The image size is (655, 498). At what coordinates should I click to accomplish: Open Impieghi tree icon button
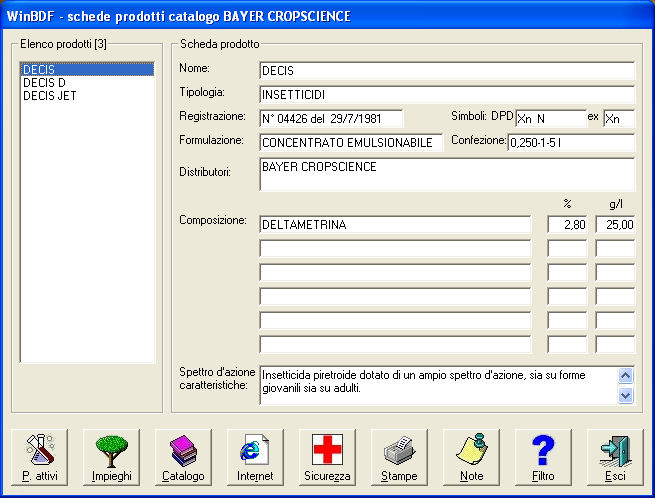pos(112,457)
